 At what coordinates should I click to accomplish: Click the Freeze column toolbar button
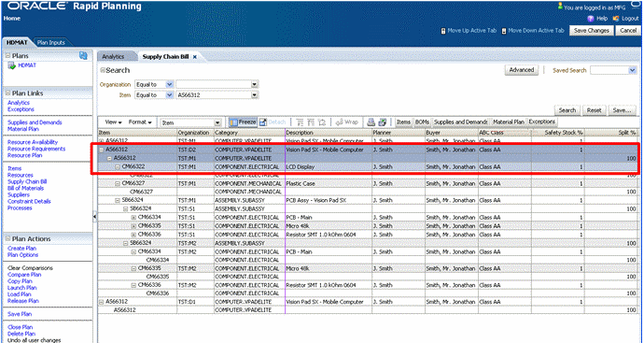(243, 122)
